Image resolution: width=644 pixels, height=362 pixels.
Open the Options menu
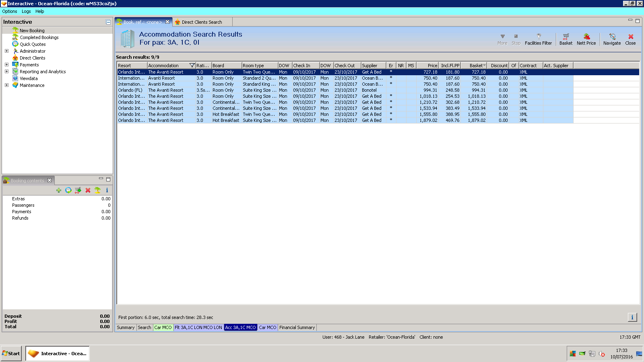coord(10,11)
